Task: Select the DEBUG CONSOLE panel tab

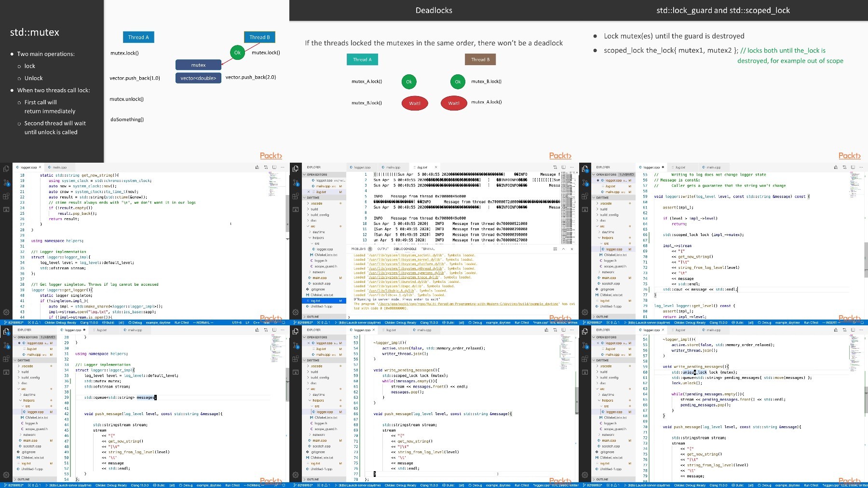Action: click(x=405, y=249)
